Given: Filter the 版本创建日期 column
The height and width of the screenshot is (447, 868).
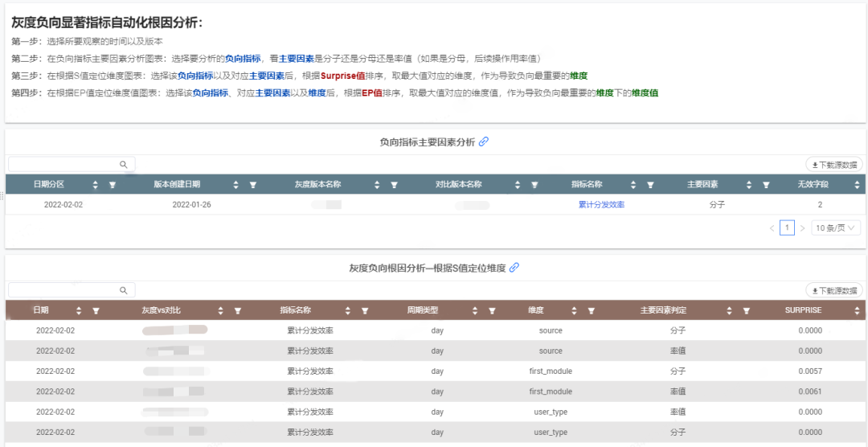Looking at the screenshot, I should [x=253, y=184].
